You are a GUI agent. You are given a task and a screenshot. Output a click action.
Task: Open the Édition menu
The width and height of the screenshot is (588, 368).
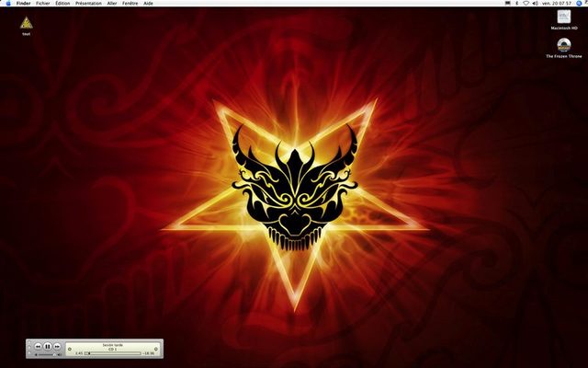tap(62, 3)
